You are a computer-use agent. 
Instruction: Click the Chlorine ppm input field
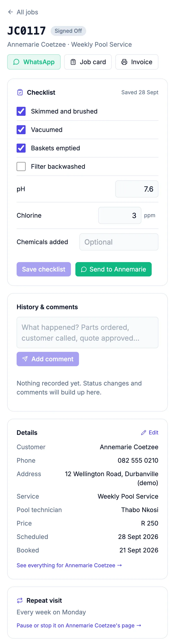click(x=120, y=215)
